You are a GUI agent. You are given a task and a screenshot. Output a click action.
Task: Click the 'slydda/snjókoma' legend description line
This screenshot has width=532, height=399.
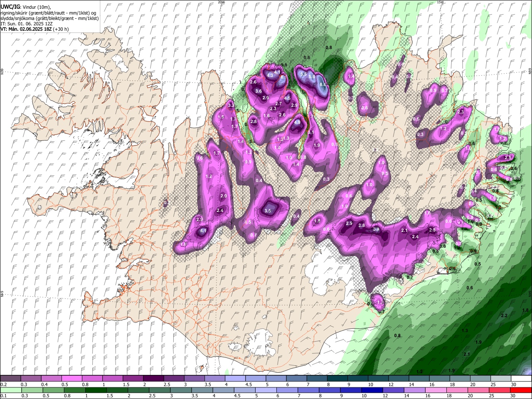point(49,18)
